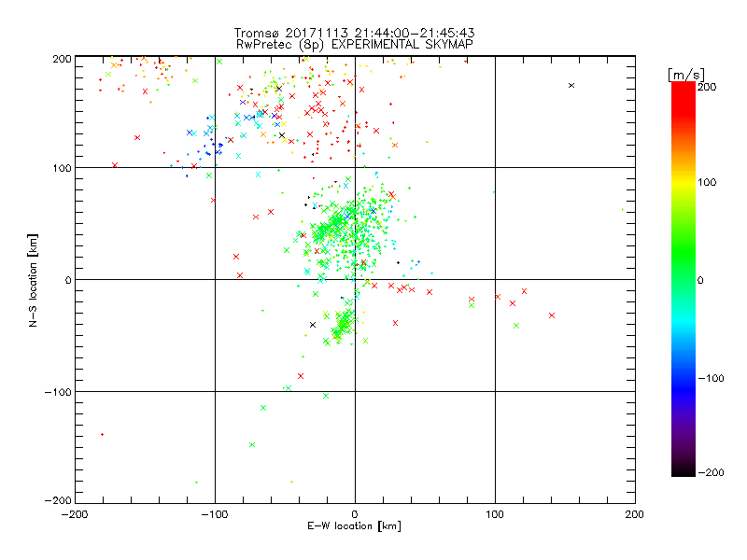Click the isolated black X marker in upper-right quadrant
The width and height of the screenshot is (747, 560).
tap(571, 86)
